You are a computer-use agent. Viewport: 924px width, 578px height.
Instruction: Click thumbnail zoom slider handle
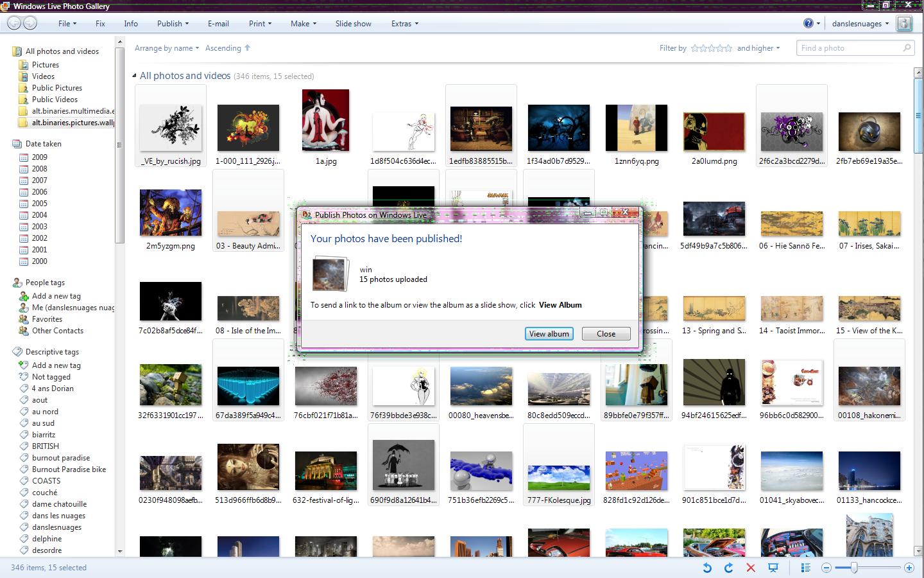click(854, 568)
